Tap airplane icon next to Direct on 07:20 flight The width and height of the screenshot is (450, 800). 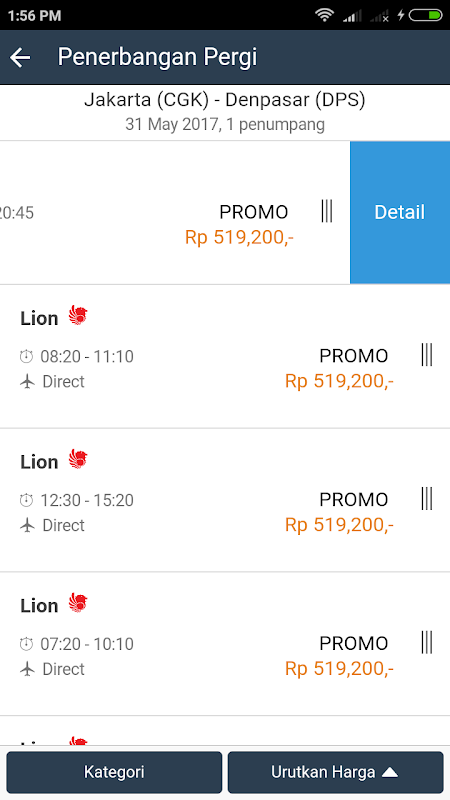(x=27, y=669)
